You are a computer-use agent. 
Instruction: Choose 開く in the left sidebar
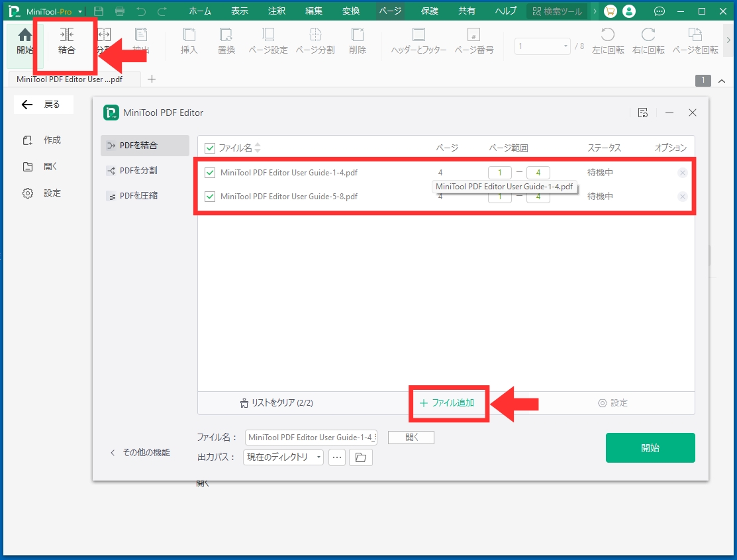coord(40,167)
